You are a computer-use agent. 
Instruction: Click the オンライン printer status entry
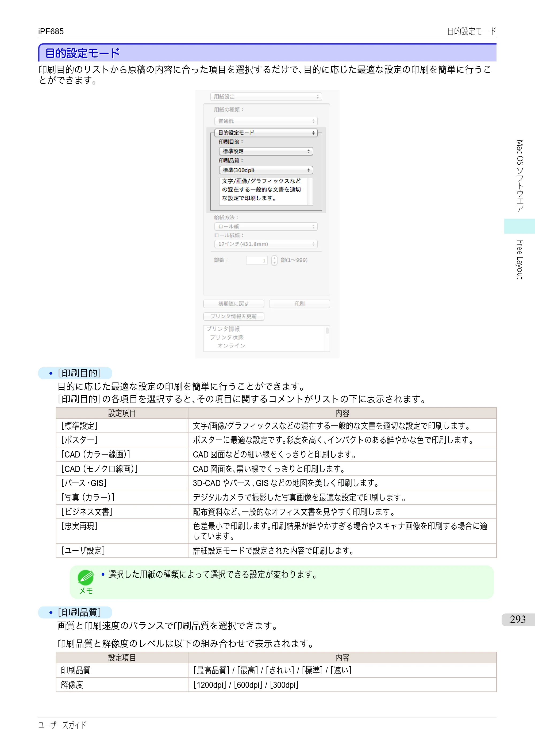click(231, 346)
